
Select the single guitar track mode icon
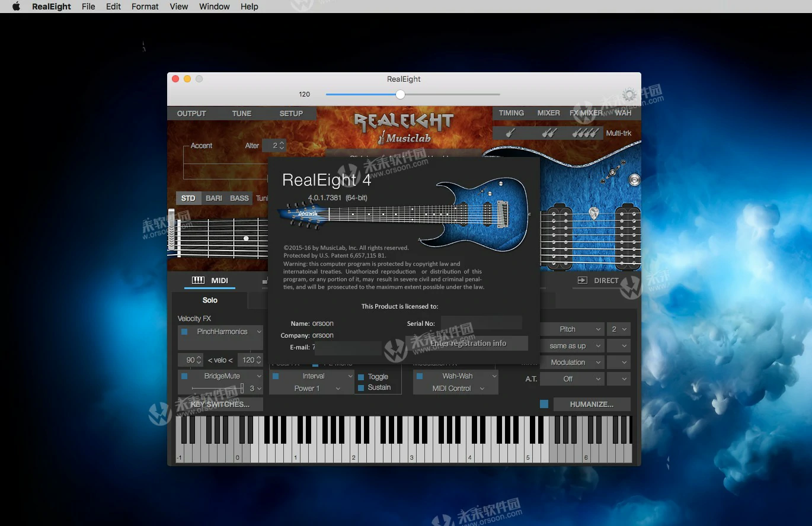point(510,133)
